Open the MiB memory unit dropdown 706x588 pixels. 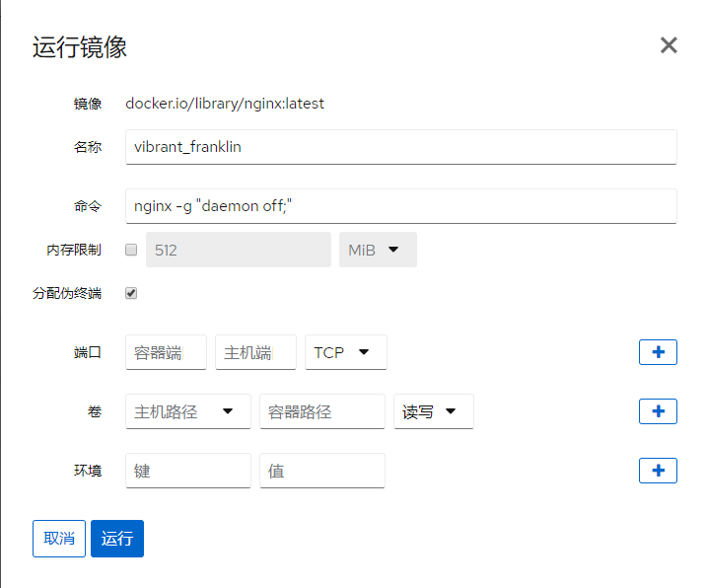tap(377, 251)
